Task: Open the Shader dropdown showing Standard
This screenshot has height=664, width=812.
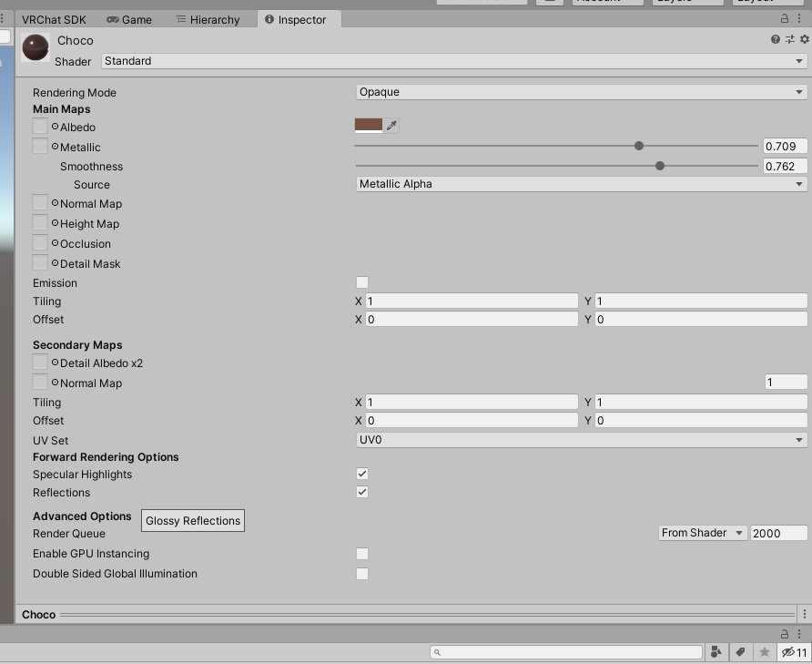Action: (x=454, y=61)
